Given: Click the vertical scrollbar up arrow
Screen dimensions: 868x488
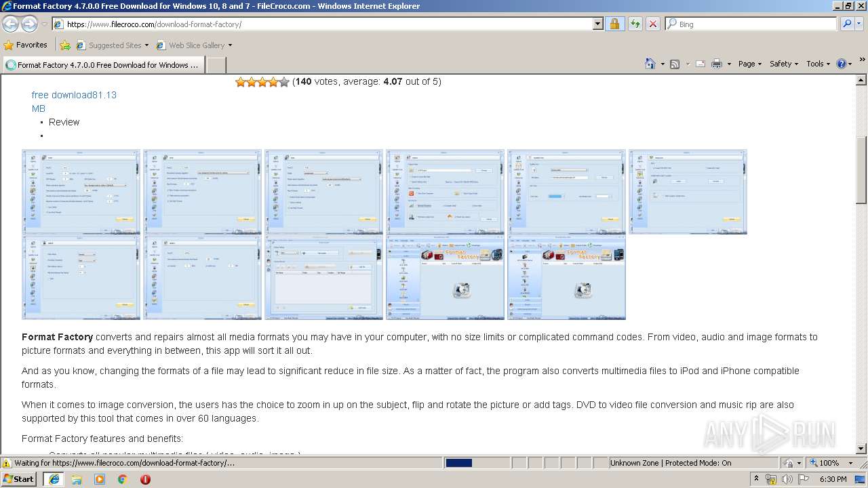Looking at the screenshot, I should [x=861, y=81].
